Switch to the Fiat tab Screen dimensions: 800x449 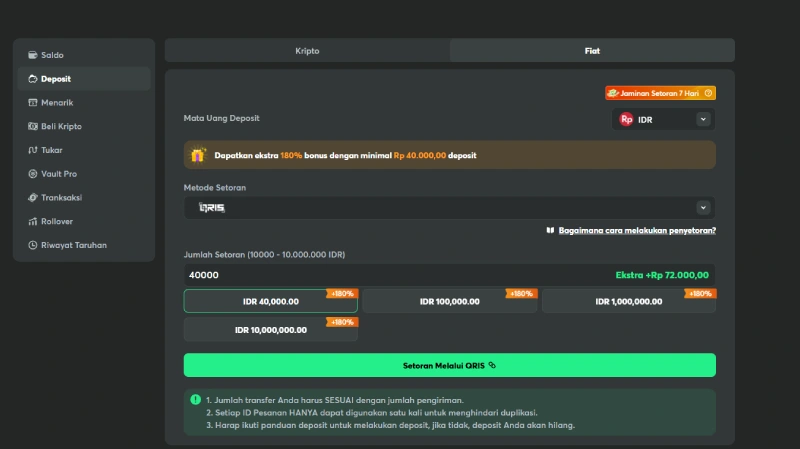(592, 50)
